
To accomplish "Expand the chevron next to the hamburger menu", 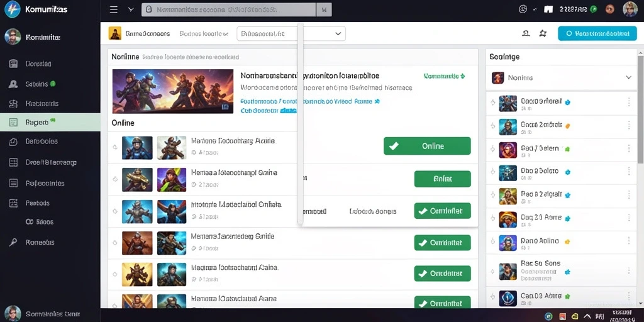I will [x=131, y=9].
